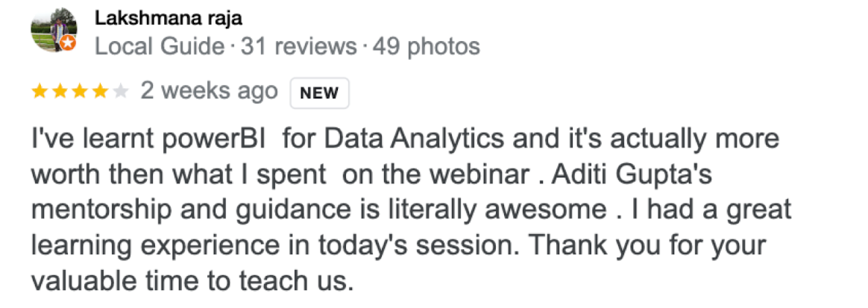The height and width of the screenshot is (308, 868).
Task: Click Aditi Gupta's name in the review
Action: tap(633, 175)
